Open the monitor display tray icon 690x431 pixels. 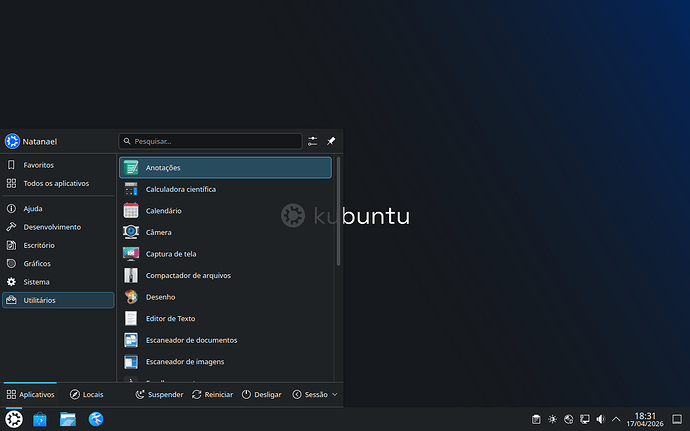(585, 420)
